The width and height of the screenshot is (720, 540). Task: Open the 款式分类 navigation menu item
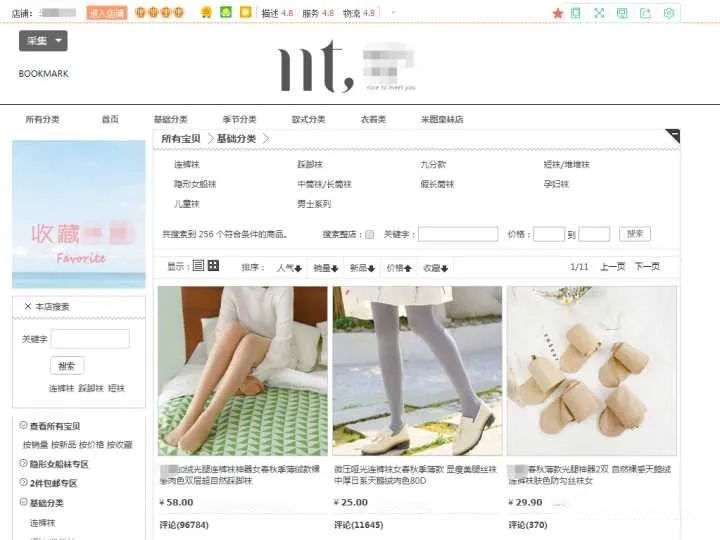pyautogui.click(x=309, y=119)
